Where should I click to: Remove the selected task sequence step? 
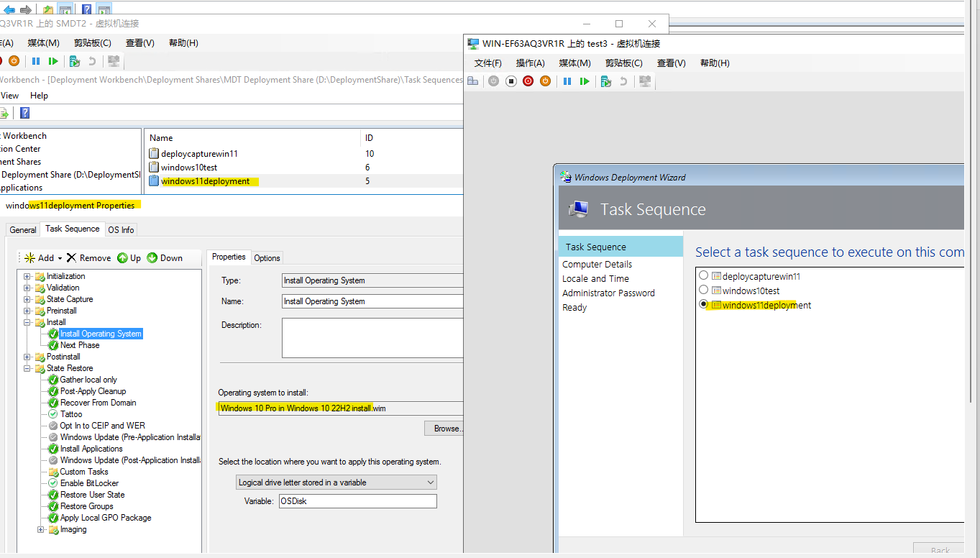(88, 257)
